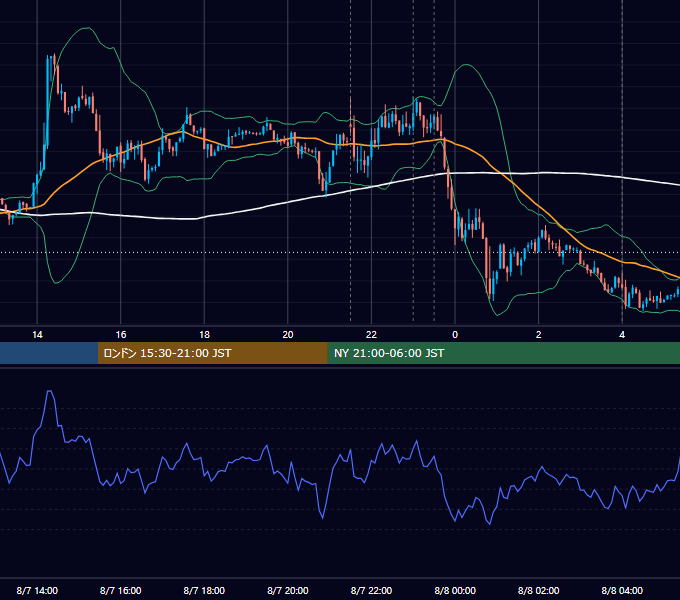680x600 pixels.
Task: Click the London session bar 15:30-21:00 JST
Action: (212, 353)
